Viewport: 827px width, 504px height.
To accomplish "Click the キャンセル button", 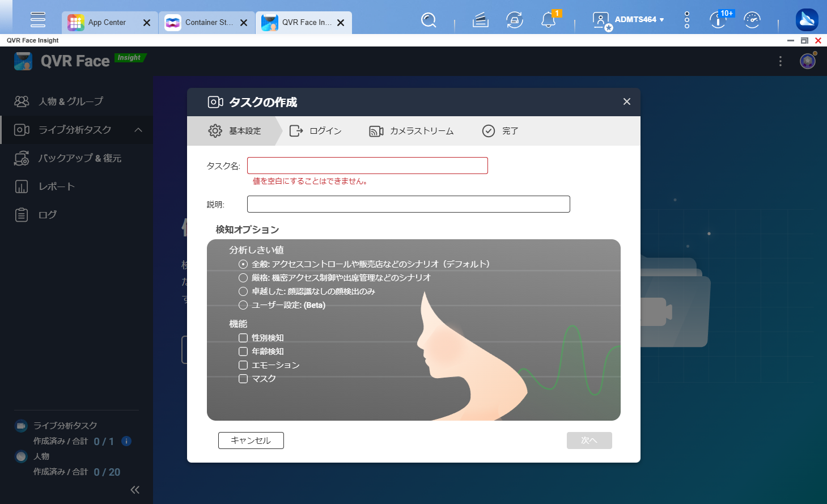I will point(251,441).
